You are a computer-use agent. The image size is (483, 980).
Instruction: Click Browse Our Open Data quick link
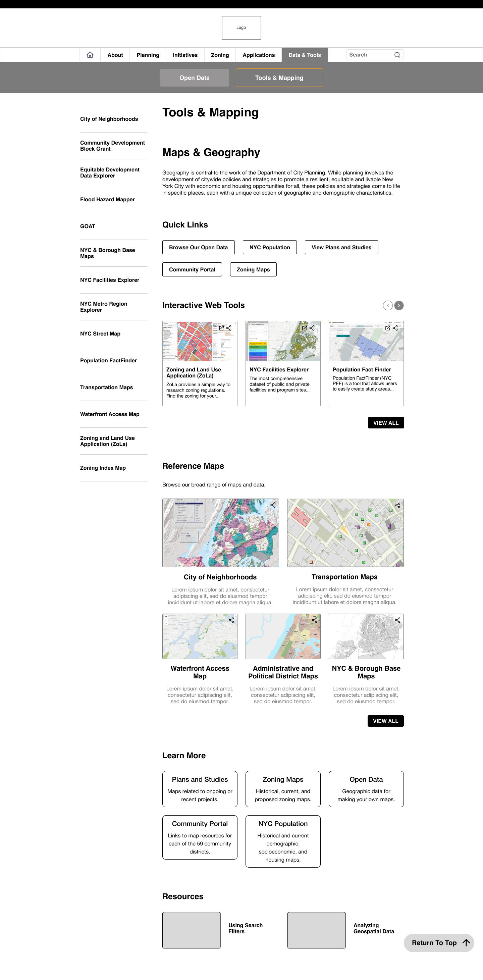click(x=199, y=247)
